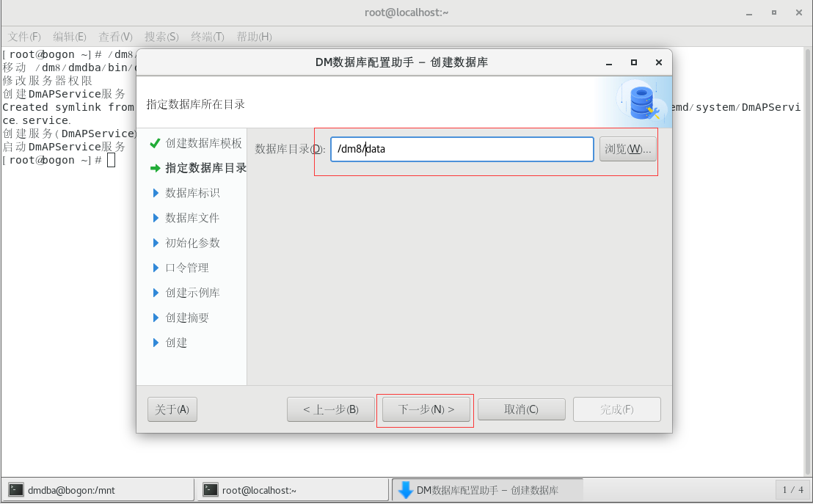
Task: Select the 创建数据库模板 step
Action: [x=204, y=143]
